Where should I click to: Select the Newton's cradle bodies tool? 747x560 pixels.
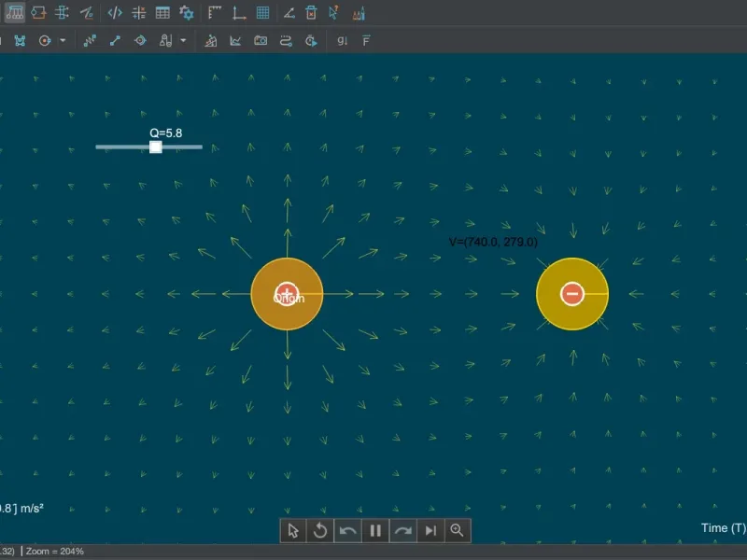click(x=14, y=13)
